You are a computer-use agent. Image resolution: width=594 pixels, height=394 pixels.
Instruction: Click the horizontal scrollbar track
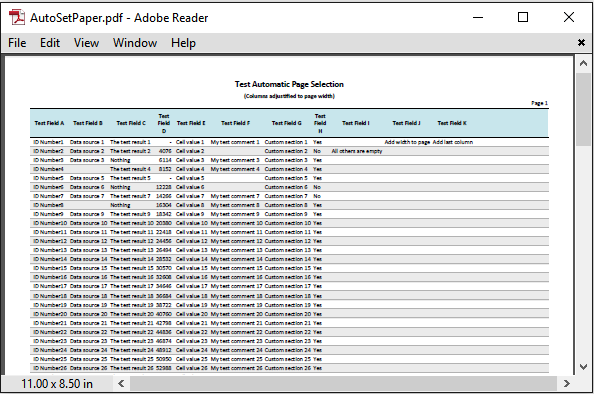click(x=344, y=383)
